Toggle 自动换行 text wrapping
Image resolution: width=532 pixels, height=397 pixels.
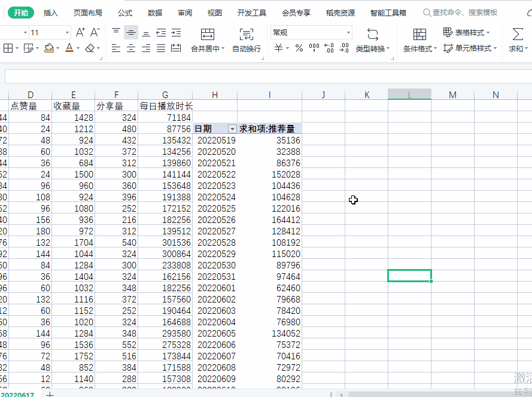(x=246, y=39)
